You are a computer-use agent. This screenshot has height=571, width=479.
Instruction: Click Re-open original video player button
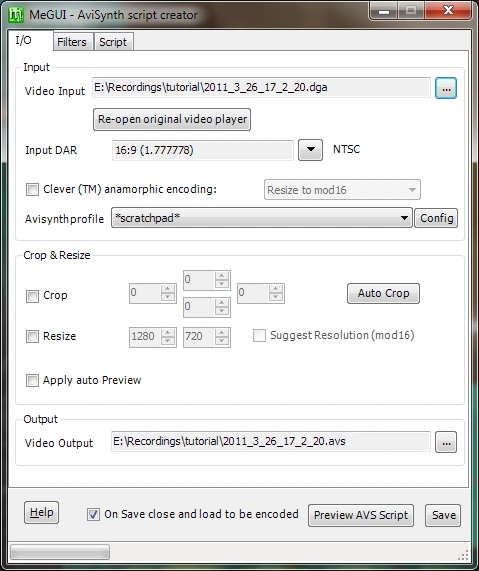(172, 119)
